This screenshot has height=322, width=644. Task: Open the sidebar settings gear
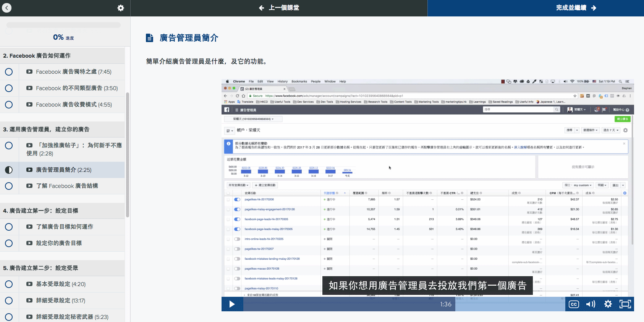pyautogui.click(x=121, y=8)
